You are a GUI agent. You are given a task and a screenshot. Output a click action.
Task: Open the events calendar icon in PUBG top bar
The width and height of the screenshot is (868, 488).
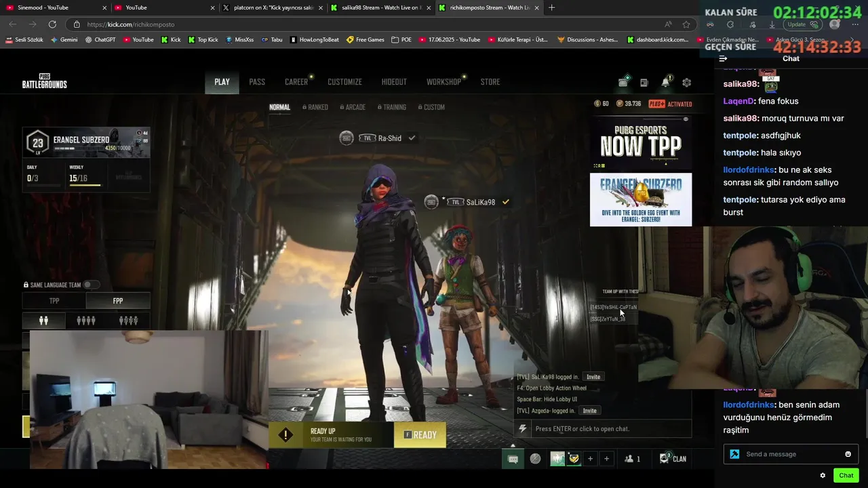point(623,83)
